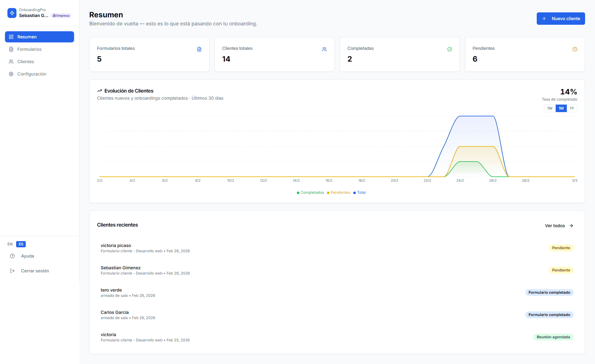Set chart range to 1W
The image size is (595, 364).
(x=550, y=108)
